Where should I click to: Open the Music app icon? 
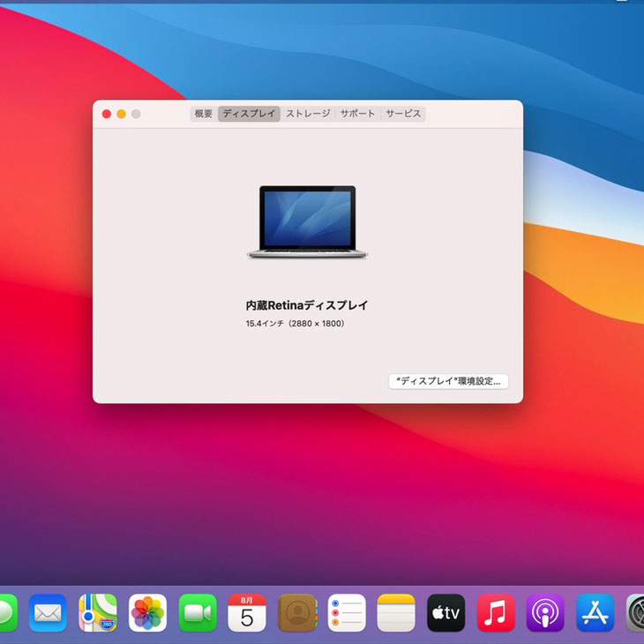(496, 612)
